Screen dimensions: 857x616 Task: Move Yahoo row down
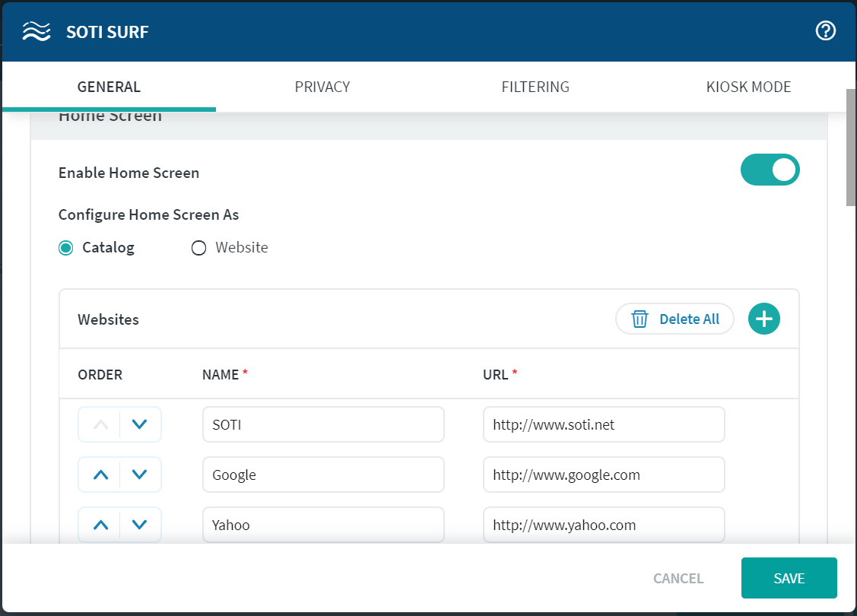139,525
